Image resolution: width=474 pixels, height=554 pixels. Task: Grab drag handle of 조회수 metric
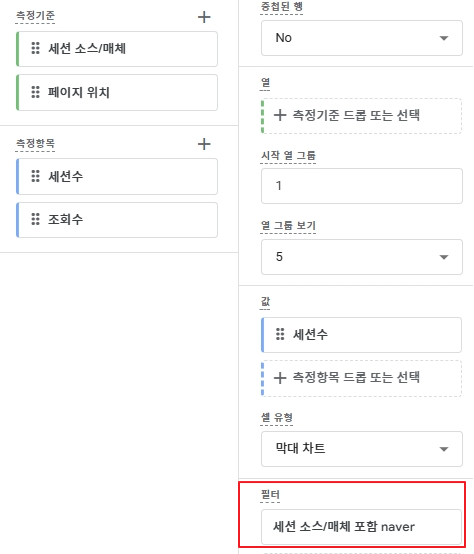35,219
